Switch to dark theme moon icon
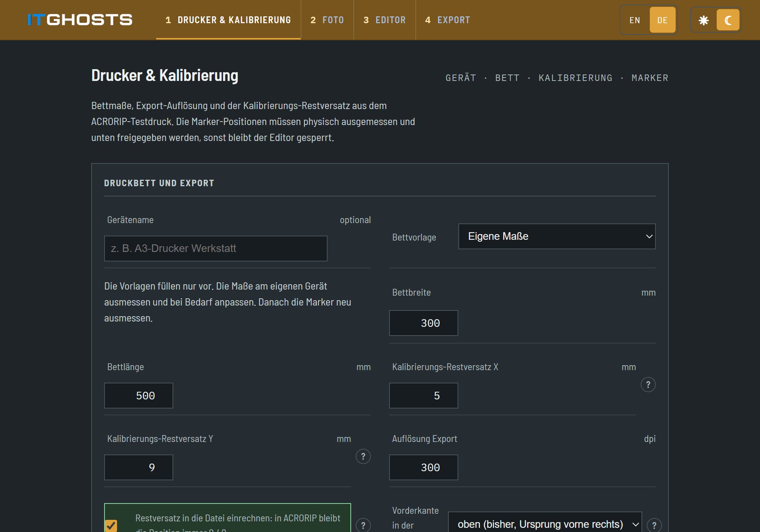Screen dimensions: 760x532 pyautogui.click(x=728, y=20)
